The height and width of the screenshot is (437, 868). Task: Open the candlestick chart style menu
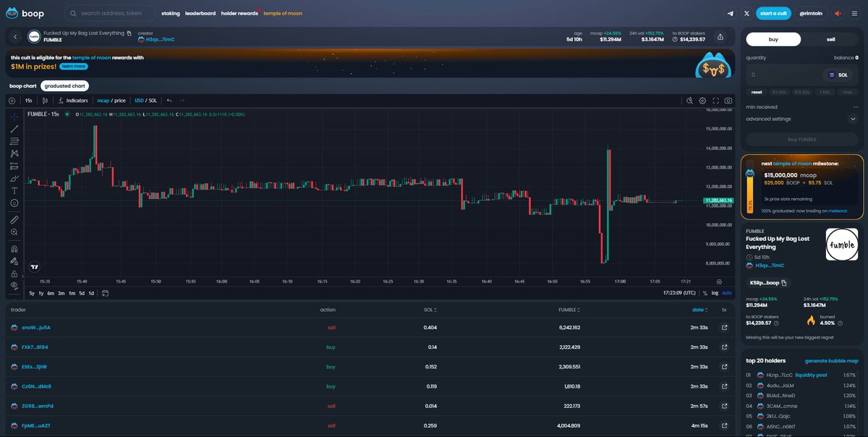[45, 101]
